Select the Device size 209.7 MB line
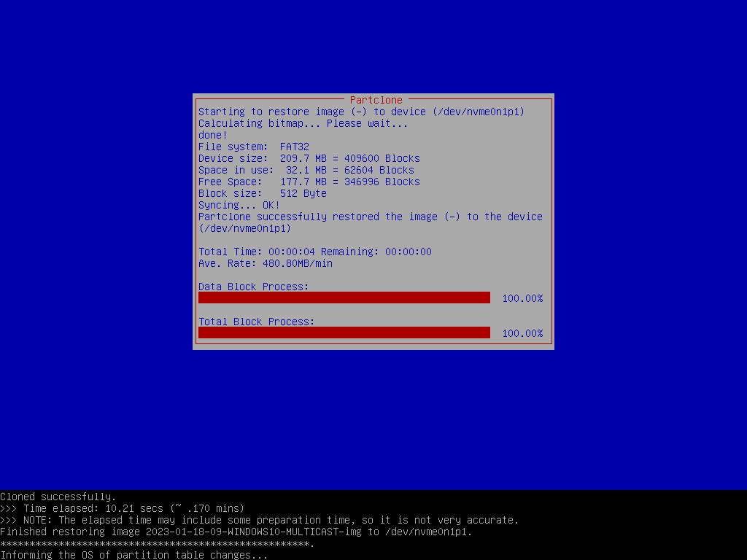 [309, 158]
